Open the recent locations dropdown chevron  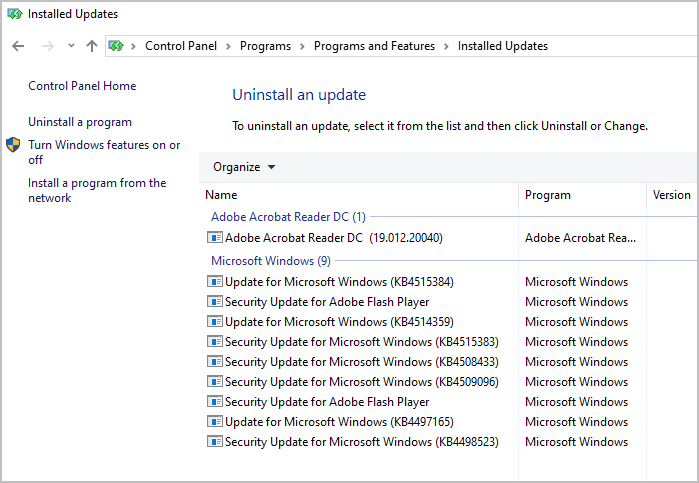click(x=71, y=45)
